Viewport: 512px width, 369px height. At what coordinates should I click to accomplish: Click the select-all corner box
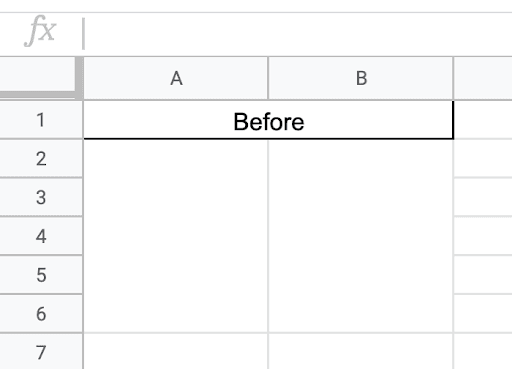click(x=37, y=78)
